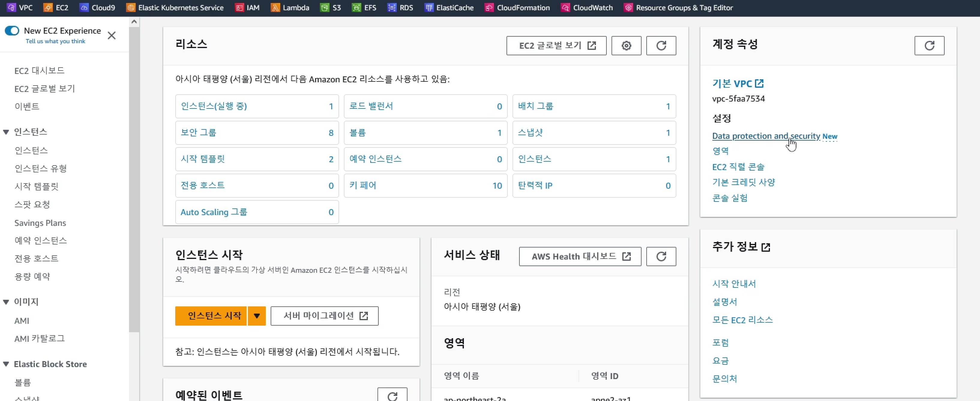Viewport: 980px width, 401px height.
Task: Collapse the Elastic Block Store section
Action: (6, 364)
